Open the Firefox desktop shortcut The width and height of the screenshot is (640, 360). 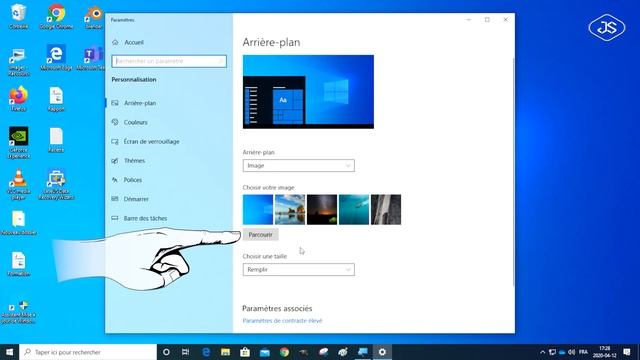pos(18,99)
